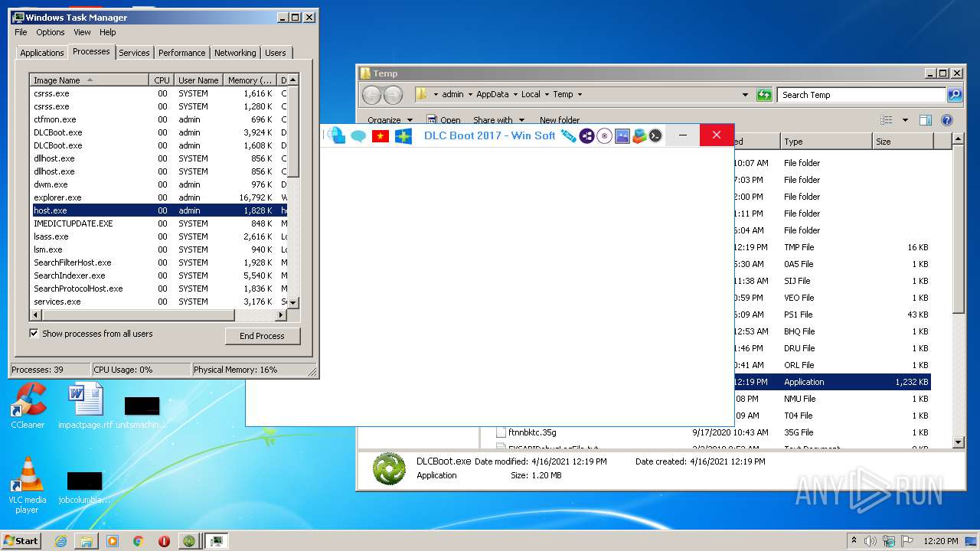Open the File menu in Task Manager

21,32
